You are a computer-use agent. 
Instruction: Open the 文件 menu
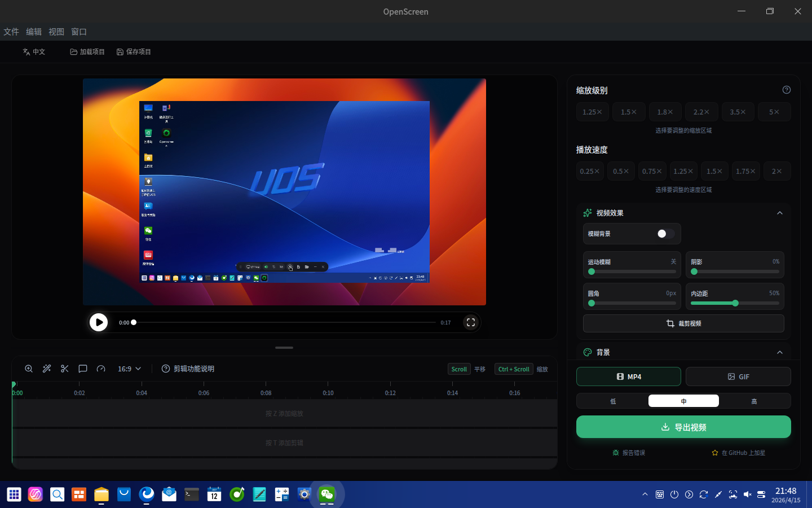click(11, 32)
